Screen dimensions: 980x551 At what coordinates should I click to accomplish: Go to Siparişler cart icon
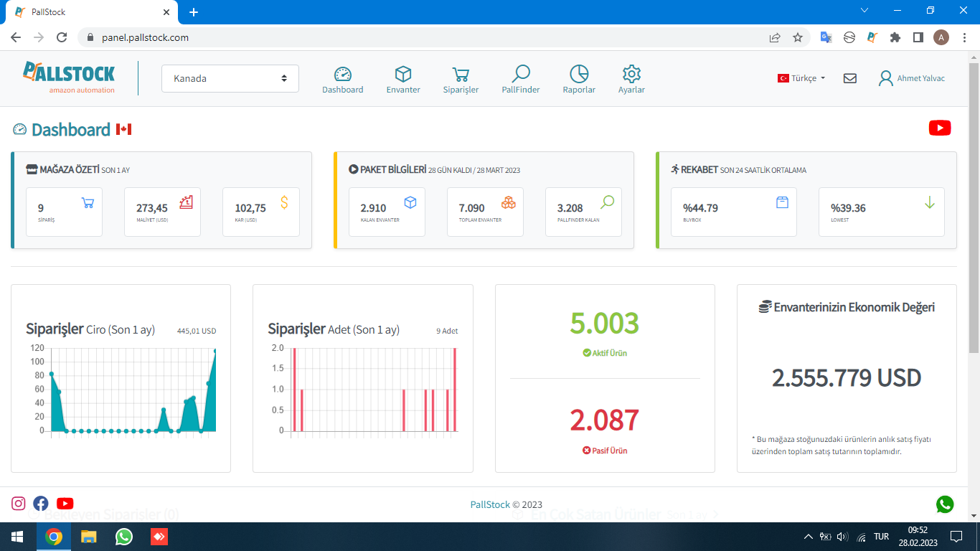tap(461, 74)
